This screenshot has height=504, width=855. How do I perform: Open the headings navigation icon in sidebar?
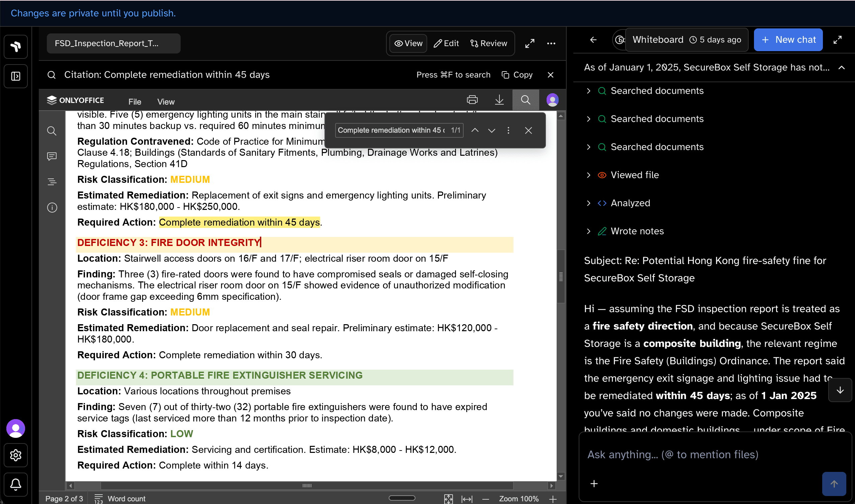coord(52,182)
